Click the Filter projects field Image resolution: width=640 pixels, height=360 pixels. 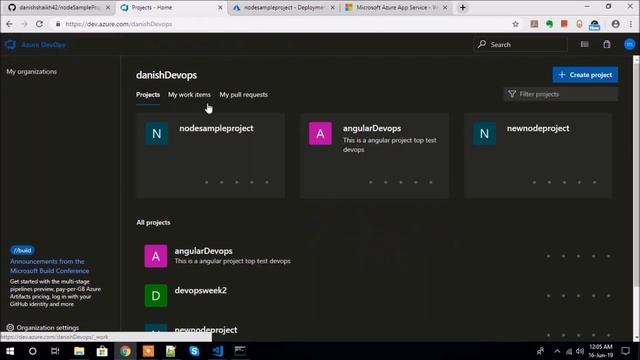560,94
